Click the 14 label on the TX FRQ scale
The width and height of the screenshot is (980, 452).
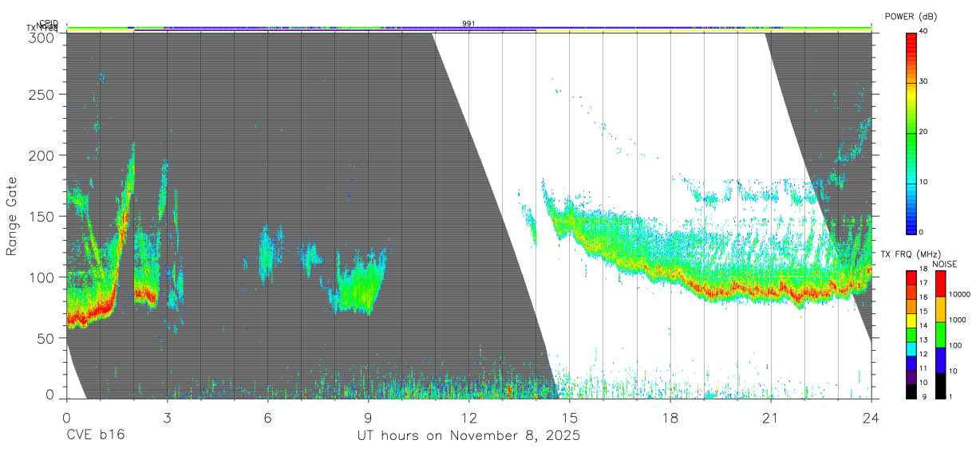coord(923,326)
